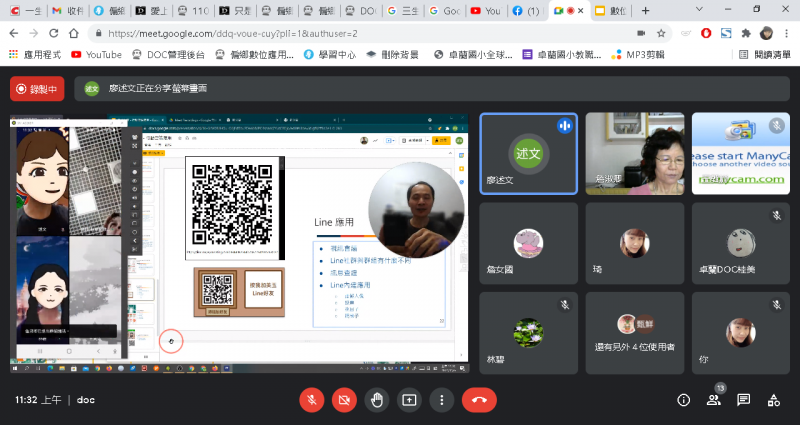Viewport: 800px width, 425px height.
Task: Open the 卓蘭國小教職 bookmark
Action: coord(562,55)
